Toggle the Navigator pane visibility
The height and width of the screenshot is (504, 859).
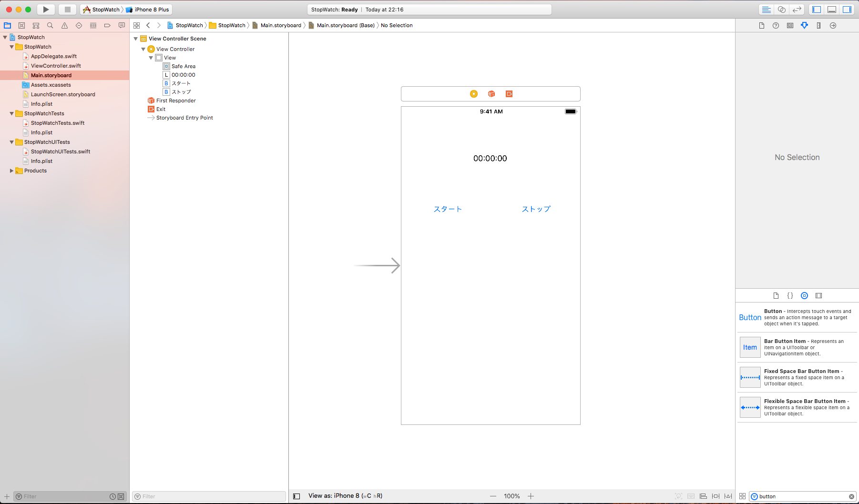pyautogui.click(x=817, y=10)
